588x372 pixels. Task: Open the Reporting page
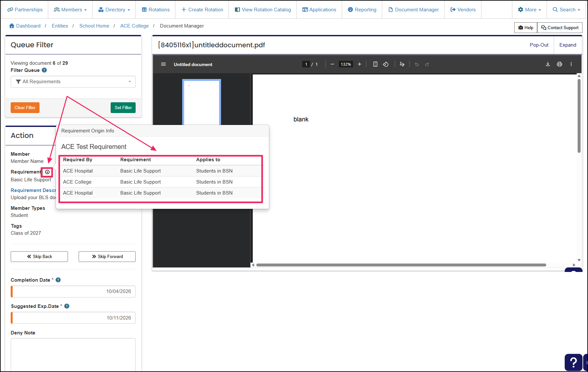pyautogui.click(x=362, y=10)
